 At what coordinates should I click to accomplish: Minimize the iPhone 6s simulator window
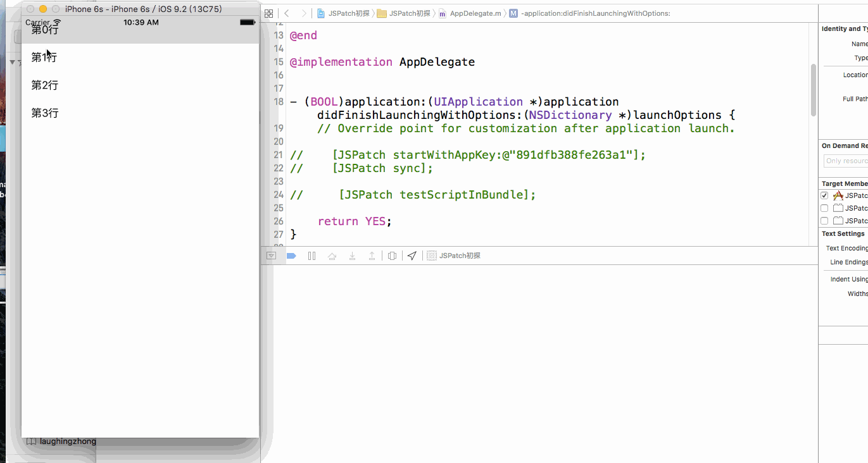(x=43, y=9)
